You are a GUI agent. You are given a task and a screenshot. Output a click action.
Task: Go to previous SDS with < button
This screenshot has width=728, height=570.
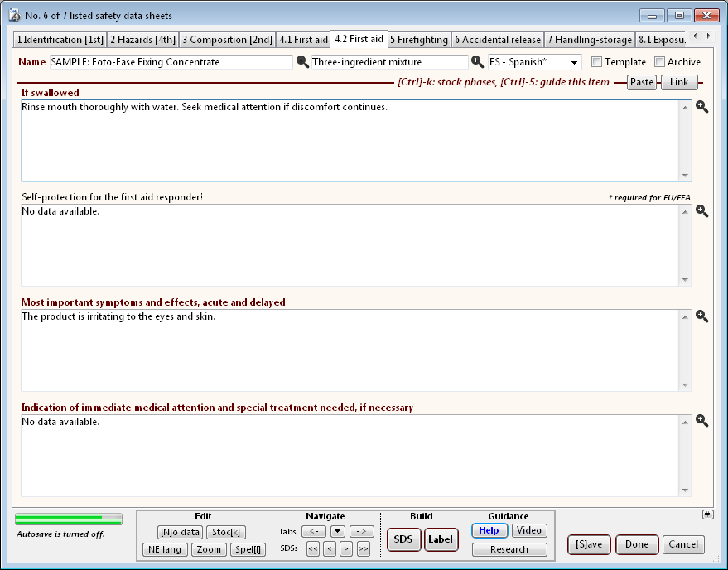[x=330, y=549]
